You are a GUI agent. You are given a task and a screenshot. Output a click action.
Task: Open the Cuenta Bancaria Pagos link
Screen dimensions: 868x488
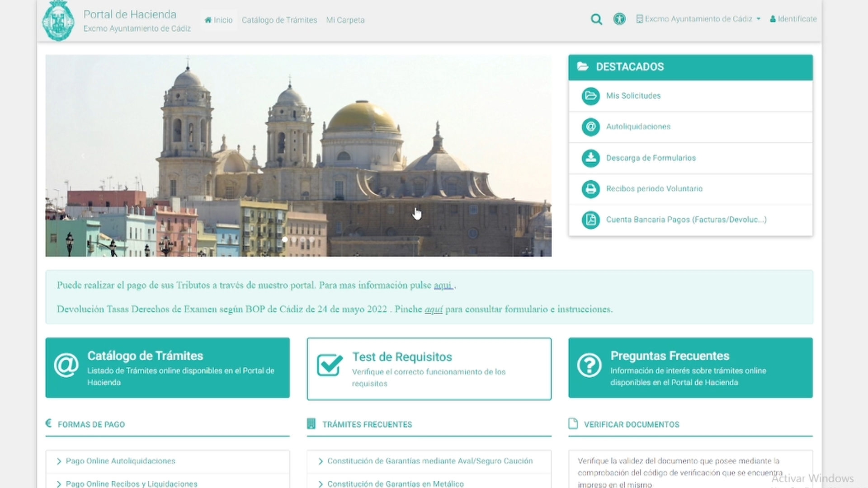686,220
